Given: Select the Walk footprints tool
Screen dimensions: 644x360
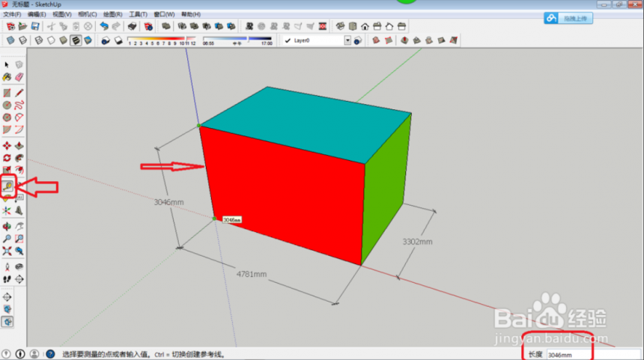Looking at the screenshot, I should [7, 279].
